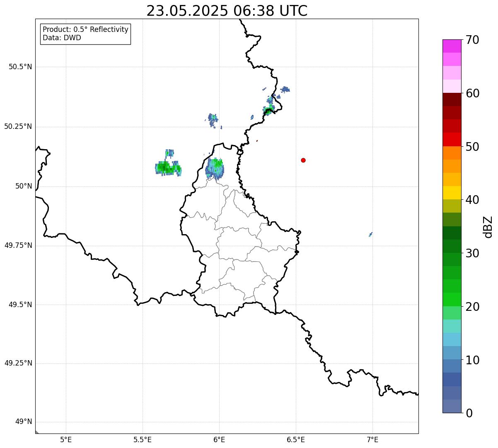The width and height of the screenshot is (498, 448).
Task: Click the 49.25°N latitude label
Action: (18, 363)
